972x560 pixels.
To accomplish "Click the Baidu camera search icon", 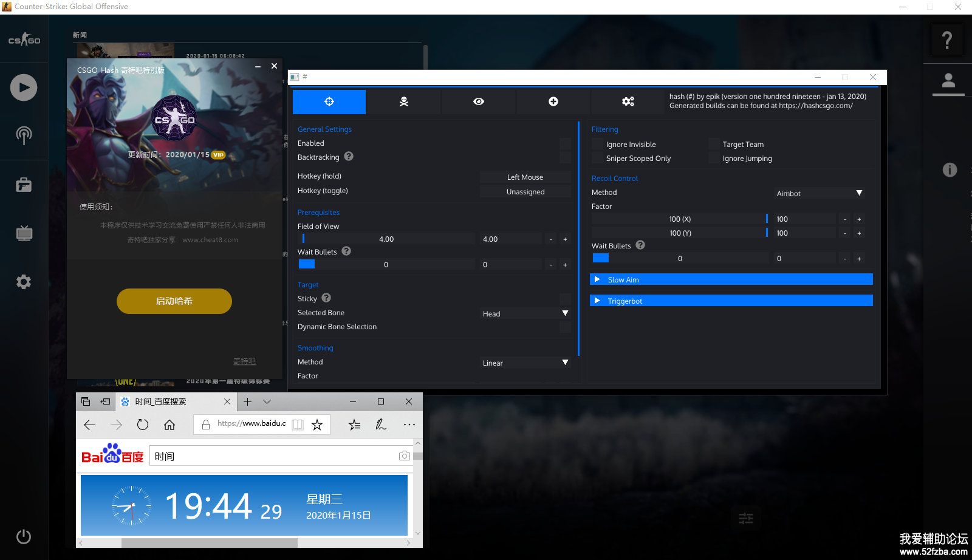I will click(404, 456).
